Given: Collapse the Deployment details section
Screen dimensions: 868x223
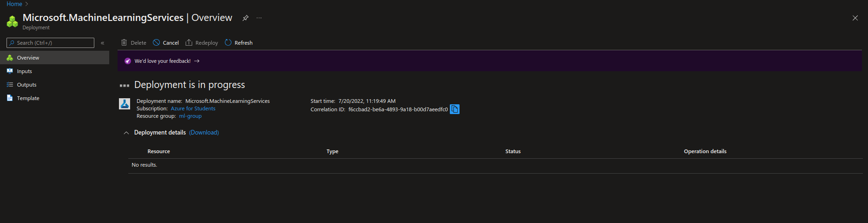Looking at the screenshot, I should tap(126, 133).
